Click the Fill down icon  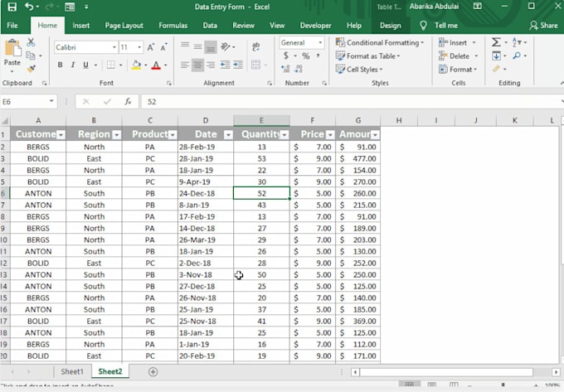pos(496,56)
